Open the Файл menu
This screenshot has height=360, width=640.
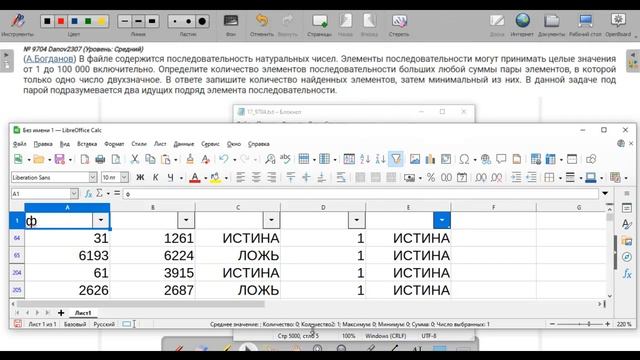(x=20, y=144)
